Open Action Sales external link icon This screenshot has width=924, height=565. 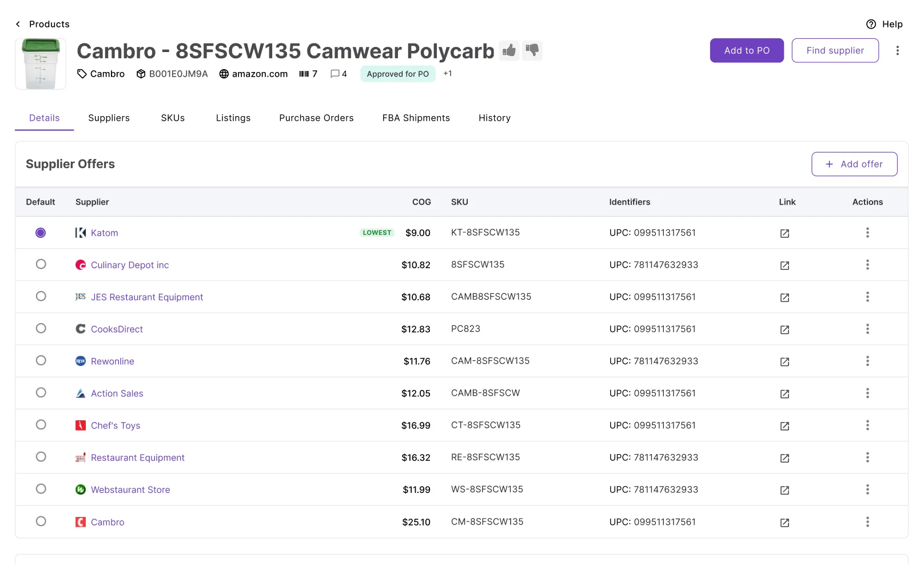tap(784, 393)
